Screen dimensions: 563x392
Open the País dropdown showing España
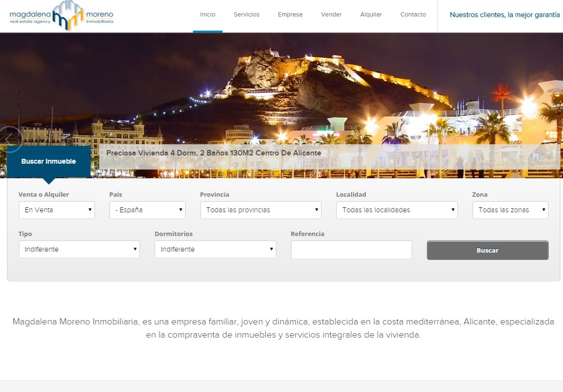147,210
